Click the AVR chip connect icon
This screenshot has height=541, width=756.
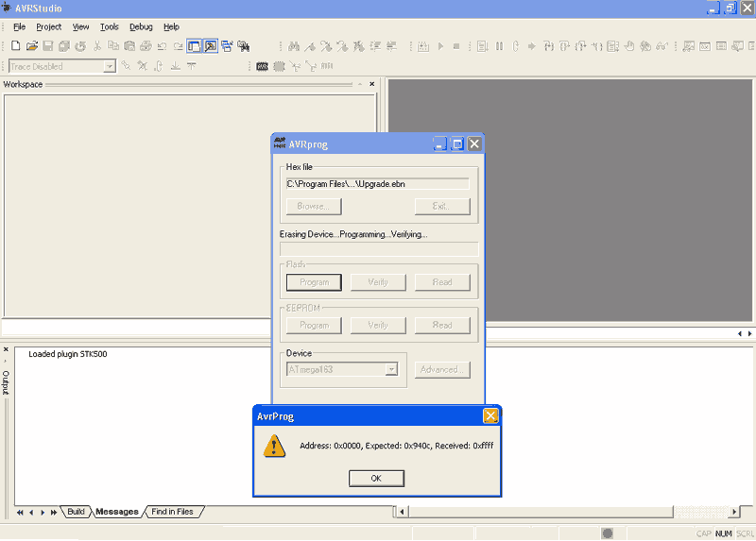click(262, 66)
